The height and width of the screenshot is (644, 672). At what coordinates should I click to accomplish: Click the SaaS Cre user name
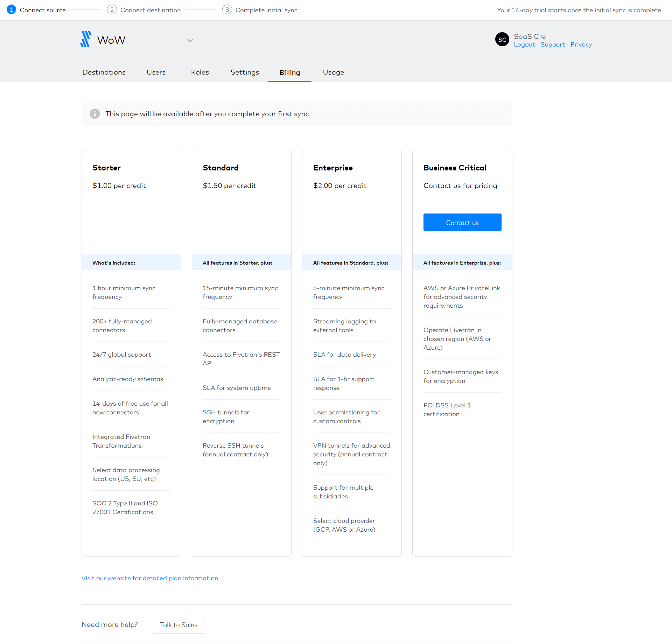tap(530, 36)
